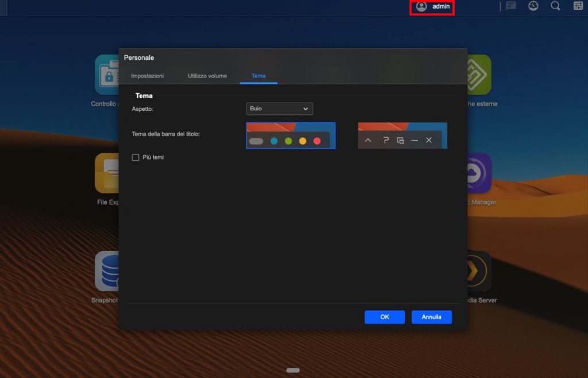Switch to the Utilizzo volume tab
This screenshot has height=378, width=588.
[x=207, y=76]
